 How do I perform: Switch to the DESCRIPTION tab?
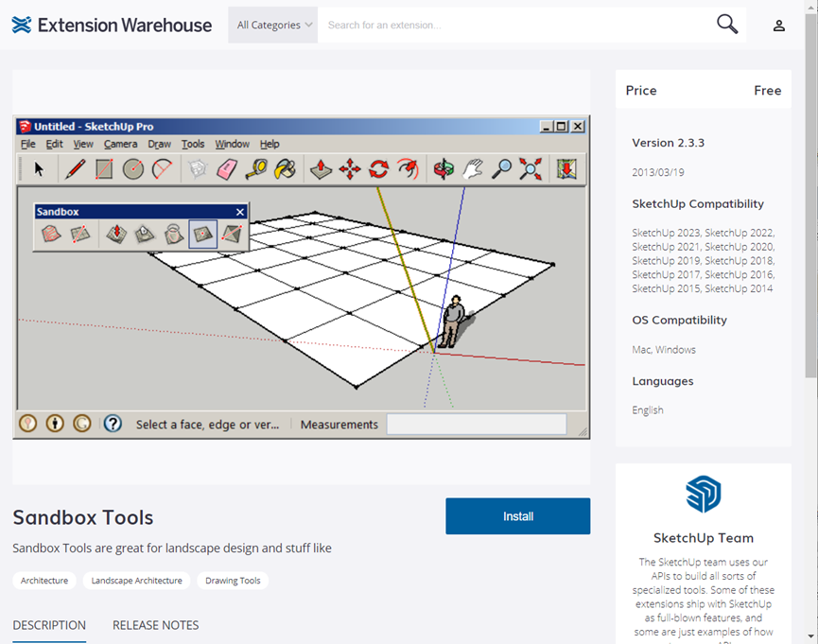click(x=49, y=625)
